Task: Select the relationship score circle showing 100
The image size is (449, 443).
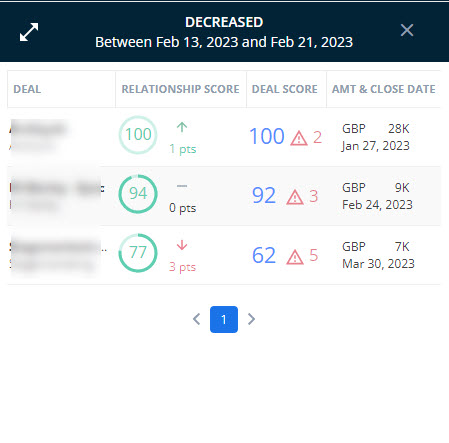Action: [138, 135]
